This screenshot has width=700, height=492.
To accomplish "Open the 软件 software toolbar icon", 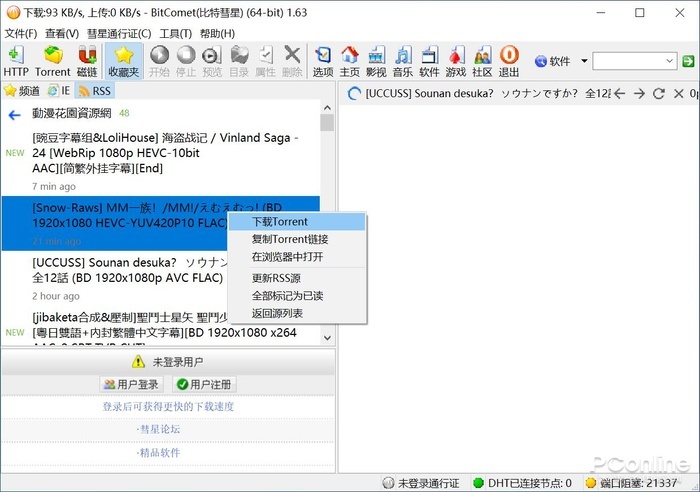I will (429, 61).
